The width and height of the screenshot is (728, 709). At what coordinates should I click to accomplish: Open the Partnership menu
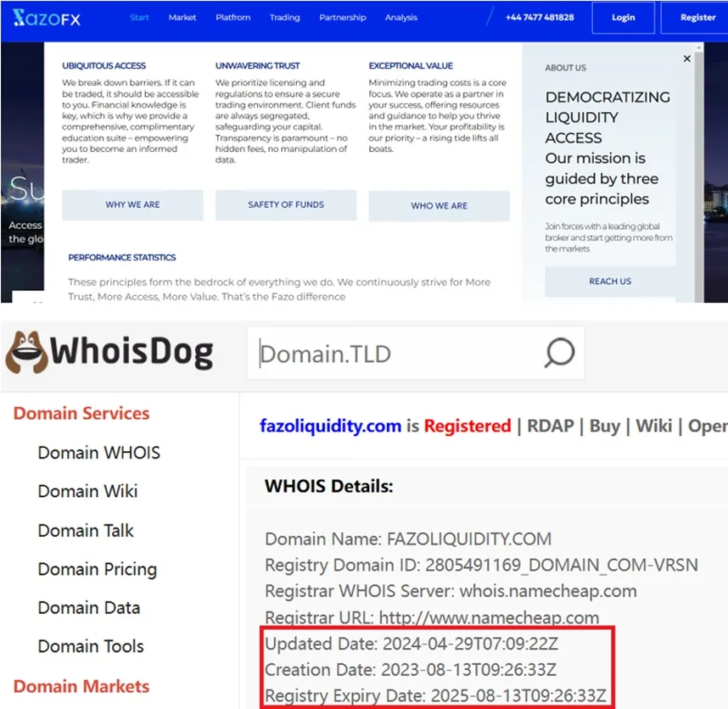point(343,18)
